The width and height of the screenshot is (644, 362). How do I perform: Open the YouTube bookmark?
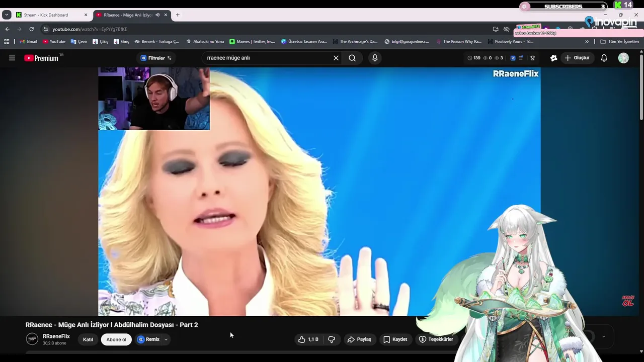[x=54, y=42]
